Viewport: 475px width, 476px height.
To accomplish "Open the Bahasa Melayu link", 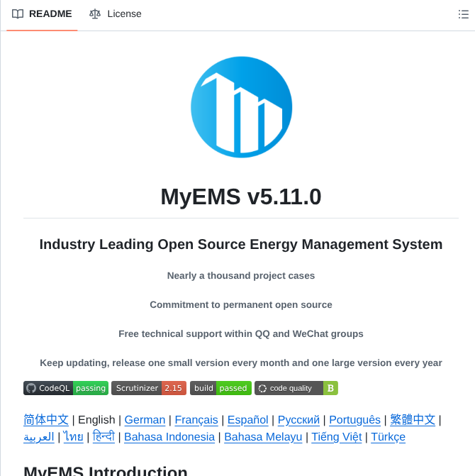I will 263,436.
